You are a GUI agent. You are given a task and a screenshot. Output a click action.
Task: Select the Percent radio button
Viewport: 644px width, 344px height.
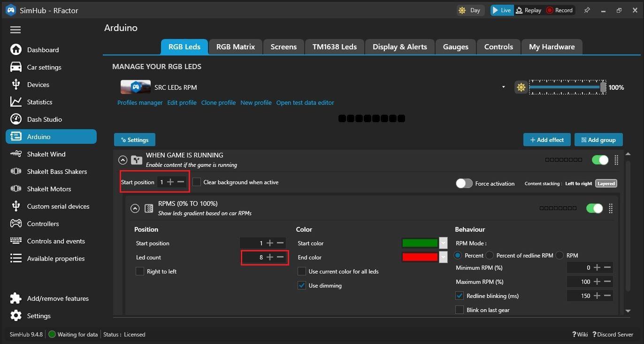[458, 256]
